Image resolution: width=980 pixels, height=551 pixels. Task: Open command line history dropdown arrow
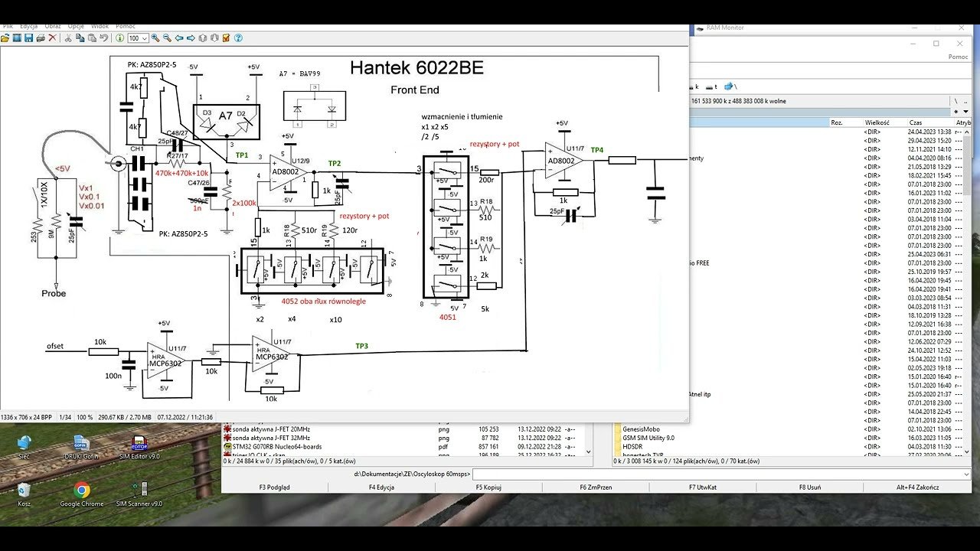click(965, 474)
